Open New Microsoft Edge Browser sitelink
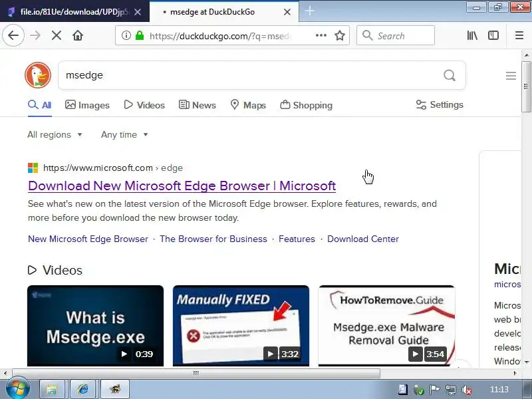The width and height of the screenshot is (532, 399). tap(88, 239)
